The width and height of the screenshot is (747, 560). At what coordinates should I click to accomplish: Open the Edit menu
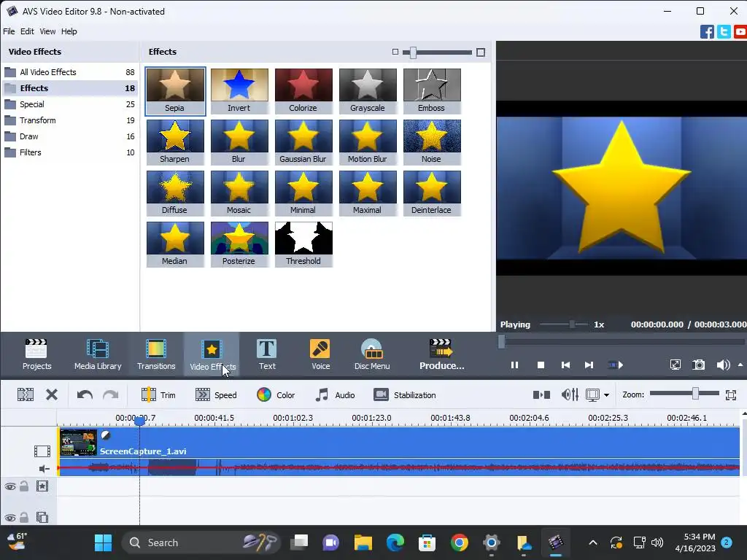coord(27,31)
